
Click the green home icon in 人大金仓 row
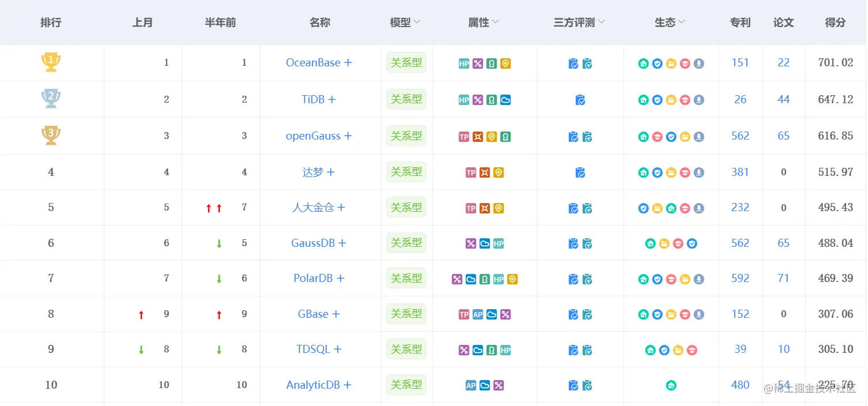click(671, 208)
